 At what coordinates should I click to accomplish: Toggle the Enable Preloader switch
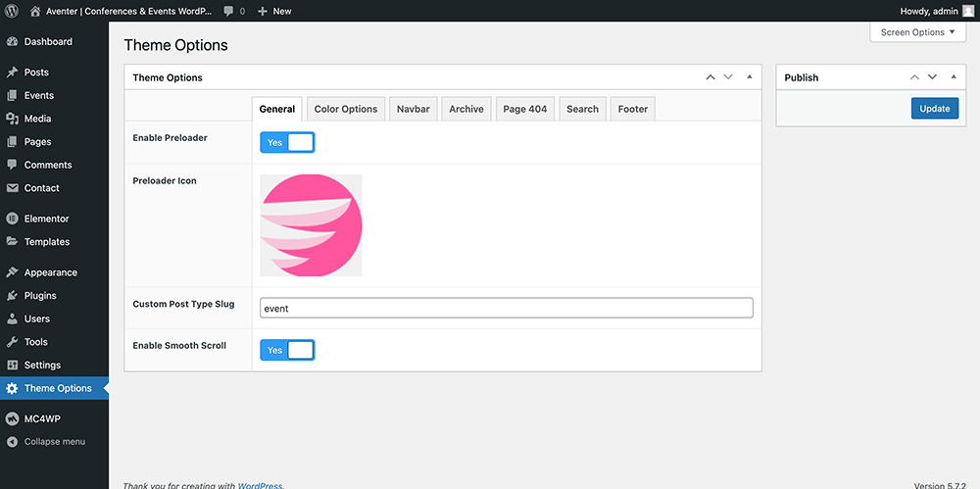pos(287,142)
